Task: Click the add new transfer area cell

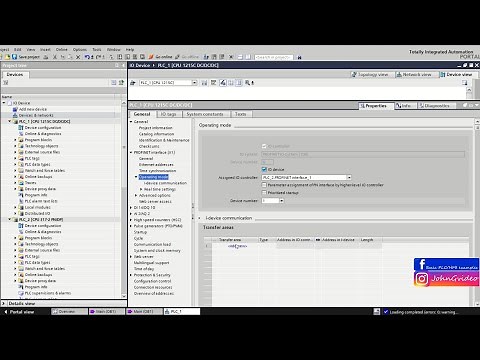Action: pos(237,246)
